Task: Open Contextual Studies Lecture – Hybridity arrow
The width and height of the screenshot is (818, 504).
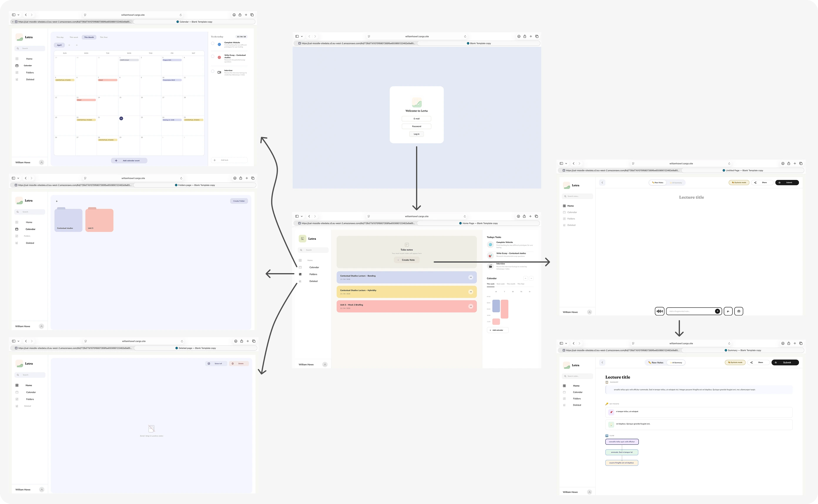Action: (x=470, y=292)
